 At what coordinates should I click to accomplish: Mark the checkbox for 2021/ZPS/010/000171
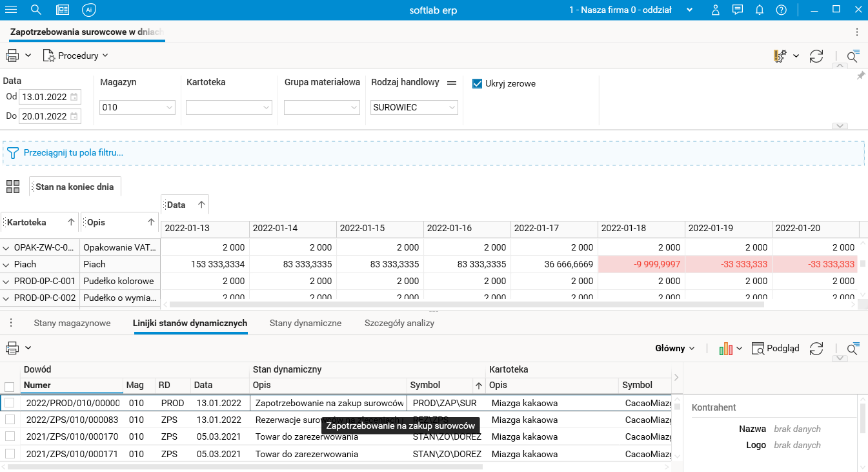pos(9,454)
